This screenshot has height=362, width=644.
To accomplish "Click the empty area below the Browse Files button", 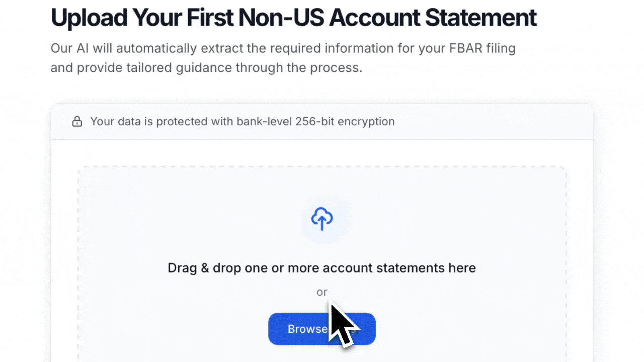I will (322, 354).
